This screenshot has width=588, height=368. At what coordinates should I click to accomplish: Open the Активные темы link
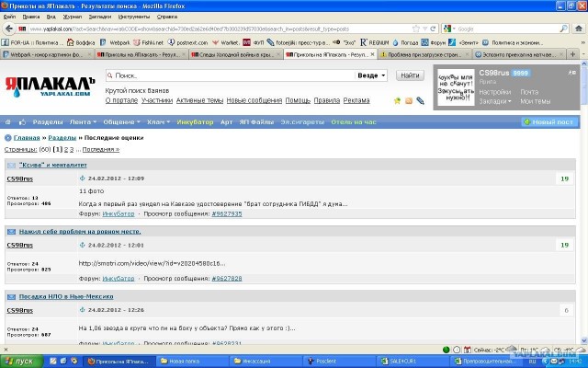[x=199, y=100]
